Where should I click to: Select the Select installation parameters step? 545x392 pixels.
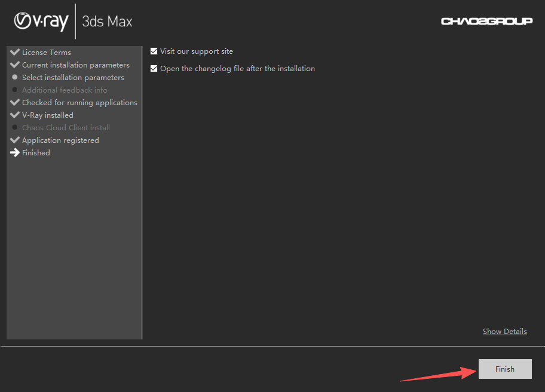tap(73, 78)
